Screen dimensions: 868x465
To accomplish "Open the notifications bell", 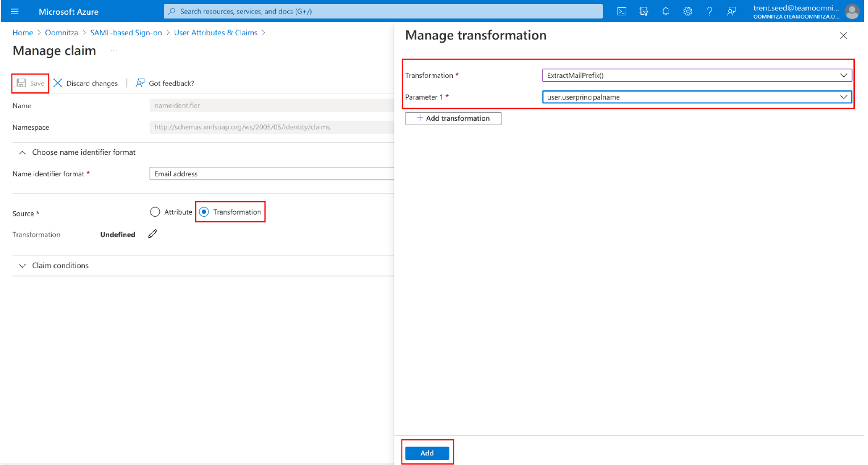I will click(x=666, y=11).
